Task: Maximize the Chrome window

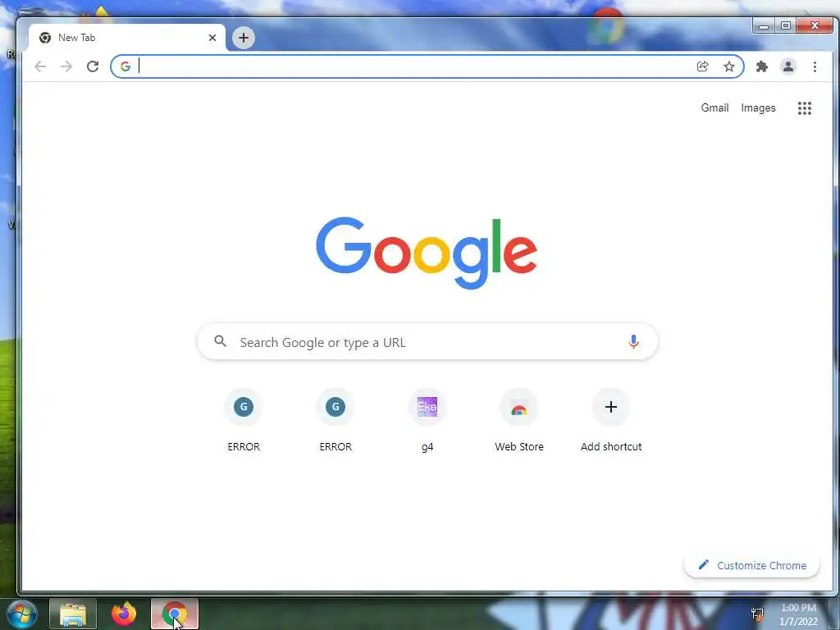Action: pos(786,25)
